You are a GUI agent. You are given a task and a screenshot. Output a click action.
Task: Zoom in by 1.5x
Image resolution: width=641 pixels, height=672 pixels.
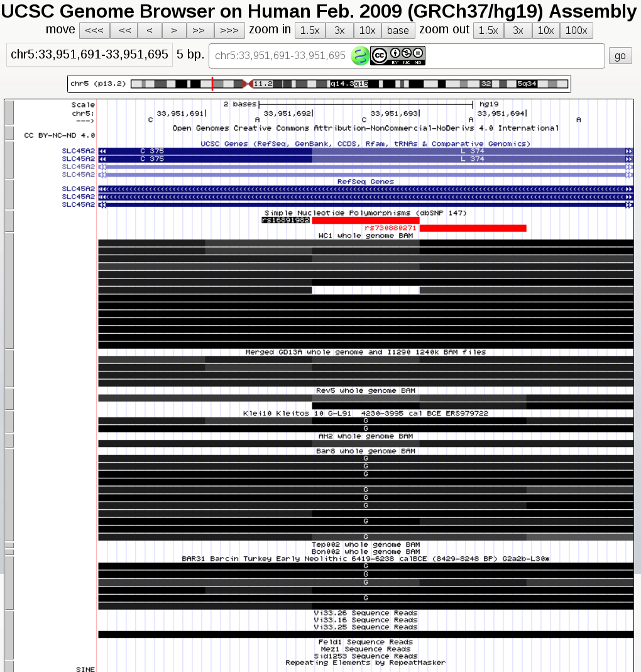[310, 30]
